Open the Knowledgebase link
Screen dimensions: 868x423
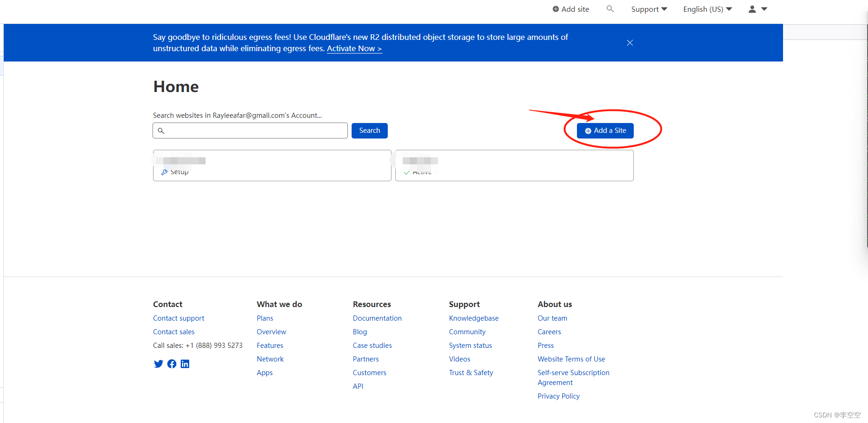point(474,318)
